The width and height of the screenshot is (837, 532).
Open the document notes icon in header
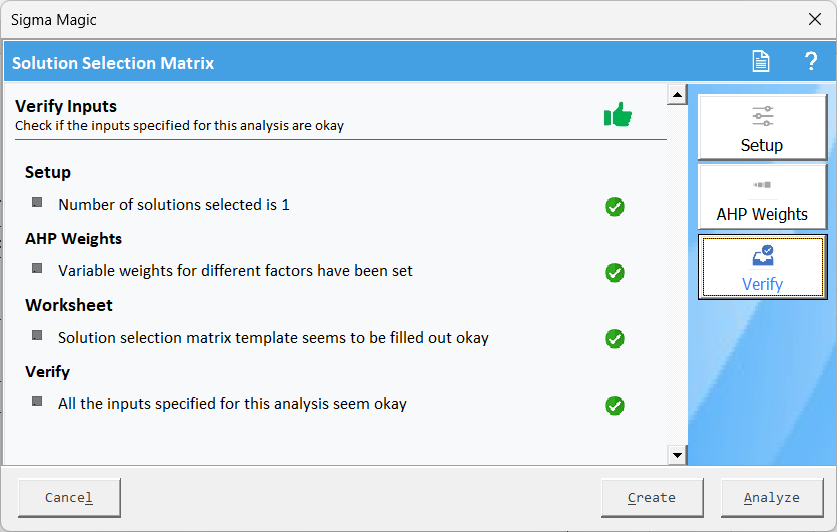click(761, 61)
